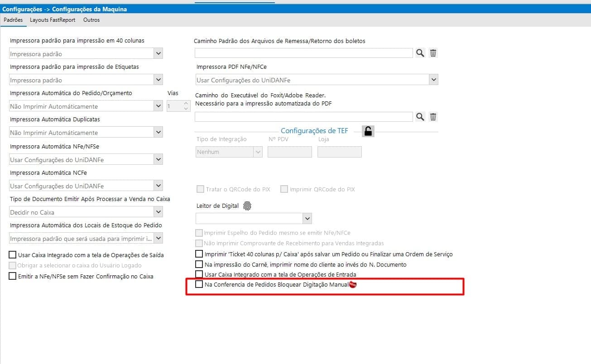Click the Configurações da Maquina title text
This screenshot has height=364, width=591.
(x=90, y=9)
